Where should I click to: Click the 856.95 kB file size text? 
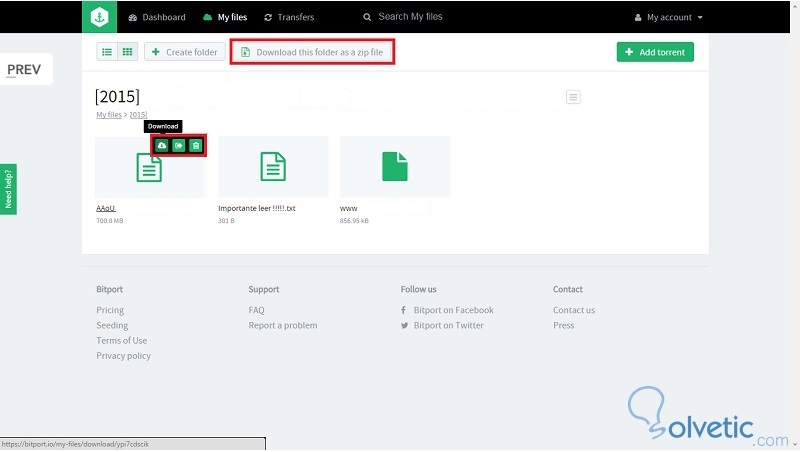(x=354, y=221)
